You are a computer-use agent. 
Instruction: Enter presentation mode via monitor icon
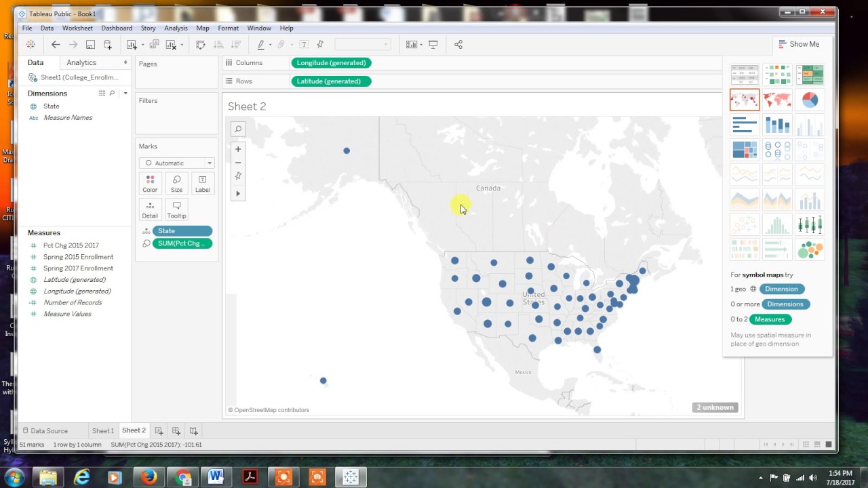(x=433, y=45)
